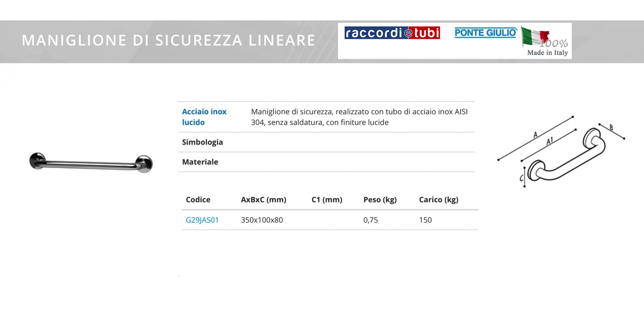Click the Peso (kg) column header

(x=380, y=200)
